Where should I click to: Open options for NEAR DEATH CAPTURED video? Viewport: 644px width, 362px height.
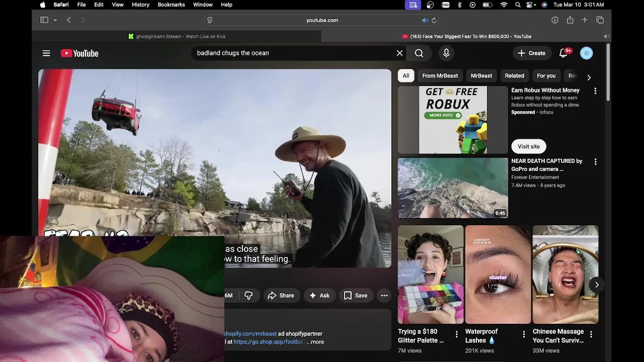coord(595,162)
